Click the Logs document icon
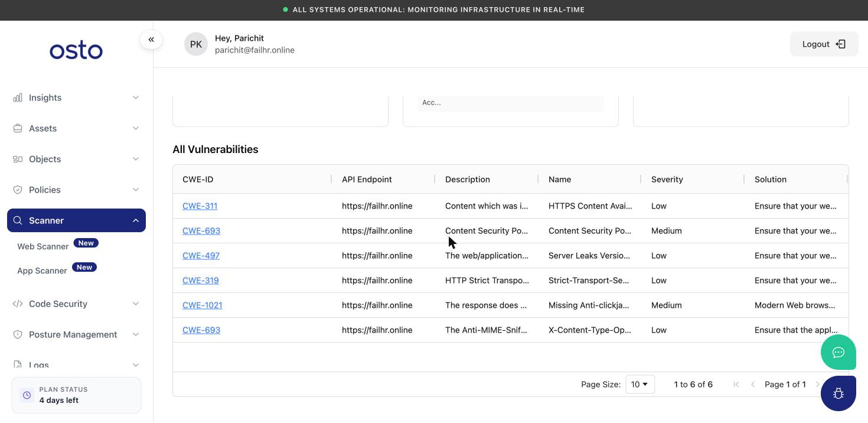Image resolution: width=868 pixels, height=423 pixels. point(18,365)
